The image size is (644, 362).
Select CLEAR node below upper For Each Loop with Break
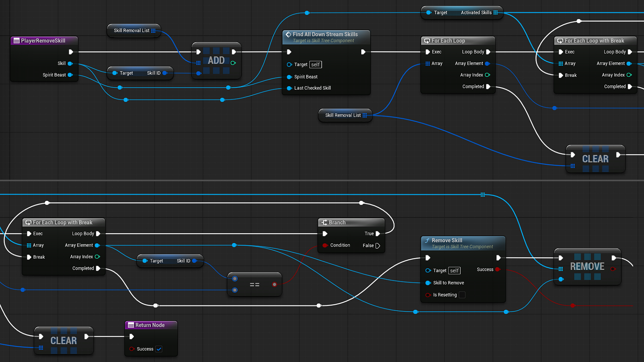[x=595, y=159]
